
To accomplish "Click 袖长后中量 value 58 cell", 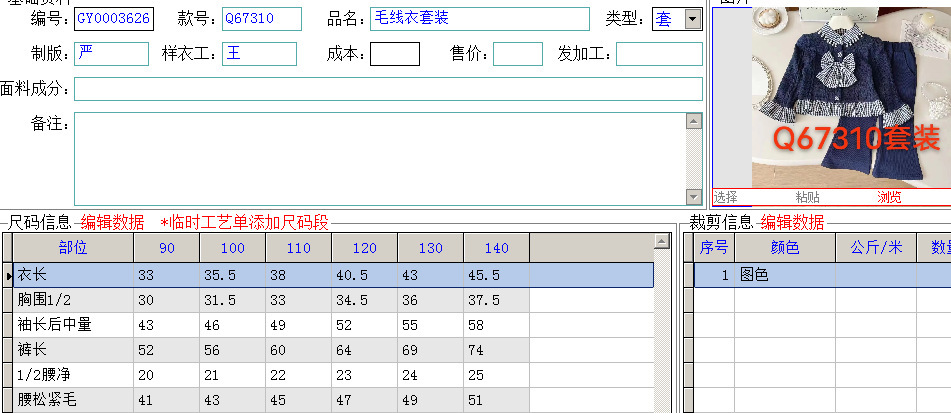I will 497,325.
